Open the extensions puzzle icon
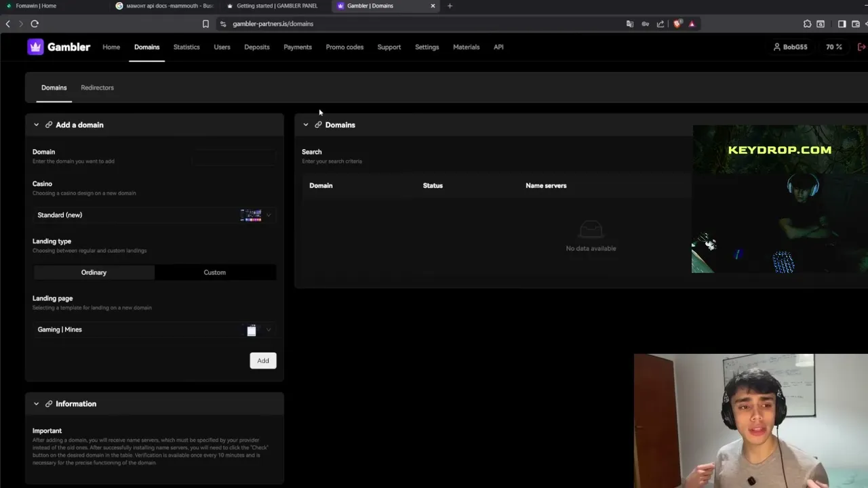 point(807,24)
